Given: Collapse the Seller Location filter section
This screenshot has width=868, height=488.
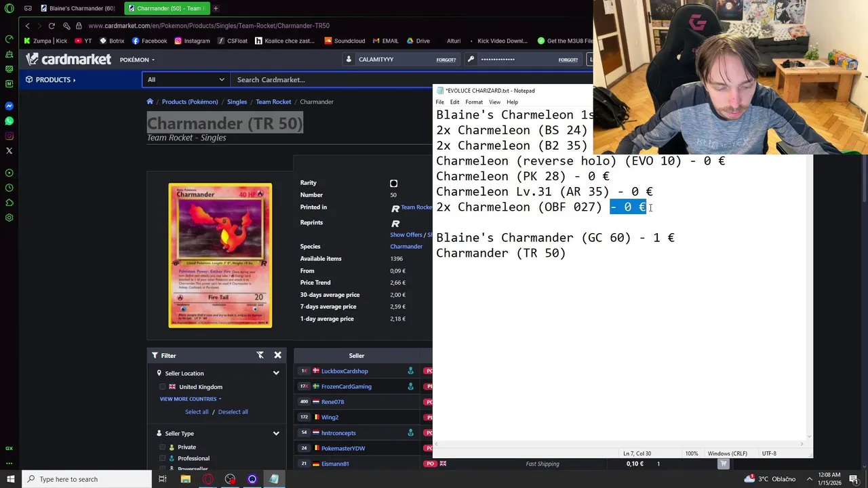Looking at the screenshot, I should (276, 373).
